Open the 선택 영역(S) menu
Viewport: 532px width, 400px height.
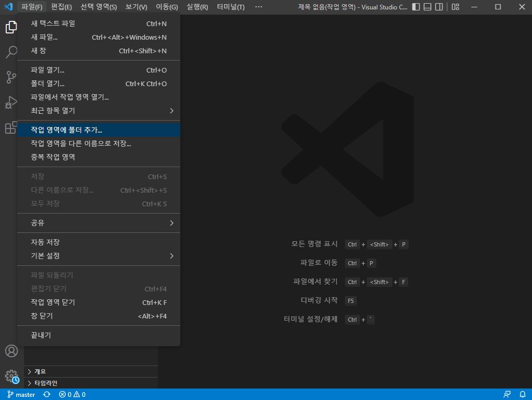(x=99, y=7)
